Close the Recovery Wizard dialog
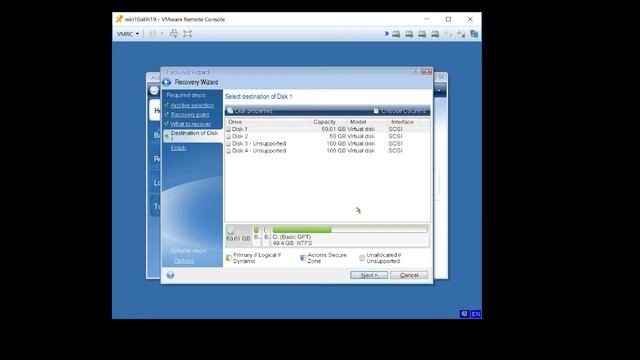 coord(427,72)
